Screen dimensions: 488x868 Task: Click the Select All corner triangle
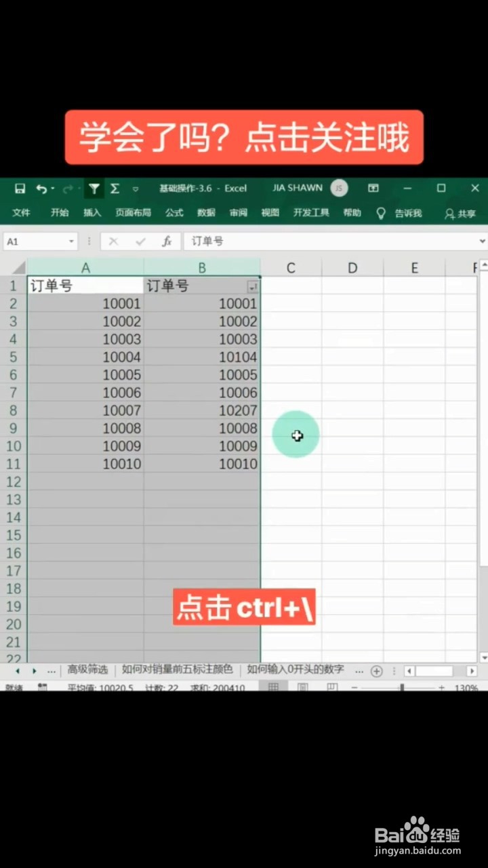18,267
